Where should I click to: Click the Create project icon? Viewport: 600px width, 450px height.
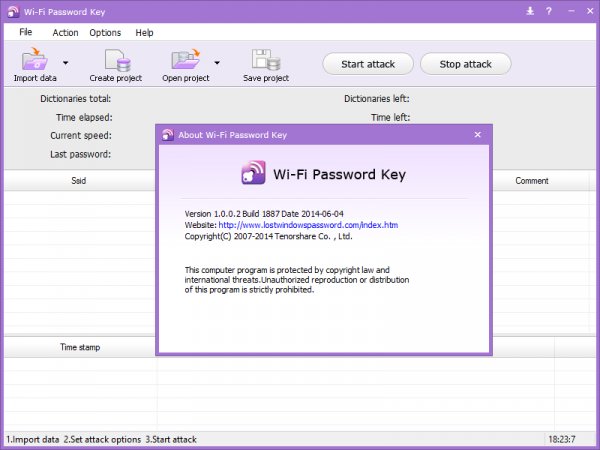(x=117, y=60)
